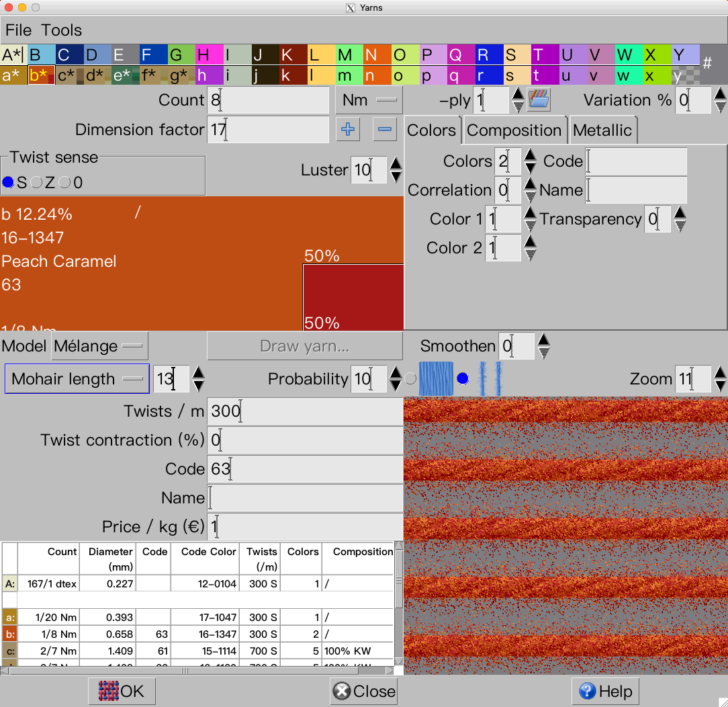Switch to the Composition tab
The width and height of the screenshot is (728, 707).
coord(514,130)
